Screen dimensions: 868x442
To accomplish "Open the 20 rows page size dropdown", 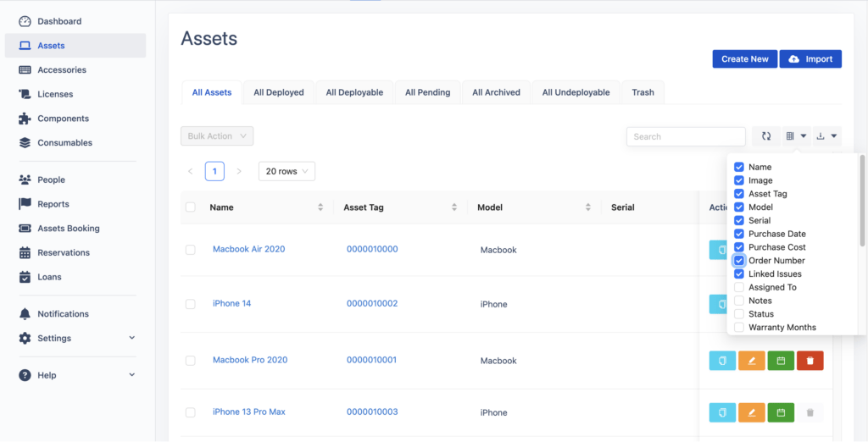I will pos(287,171).
